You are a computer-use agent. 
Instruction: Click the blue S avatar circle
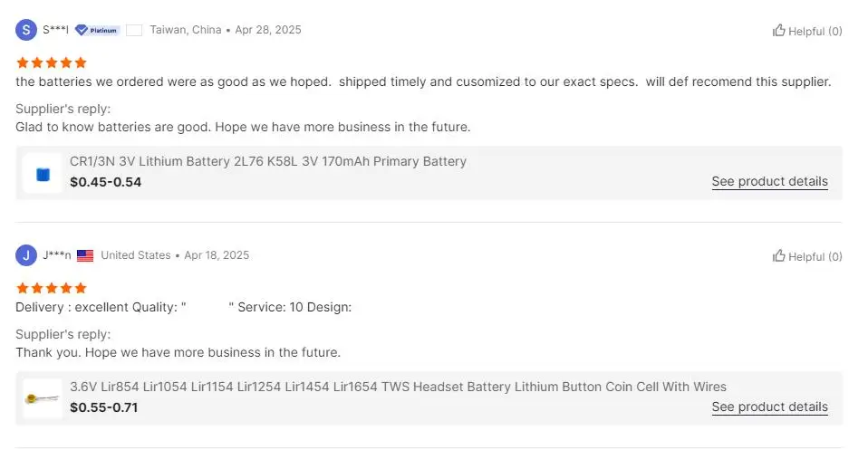[x=26, y=30]
